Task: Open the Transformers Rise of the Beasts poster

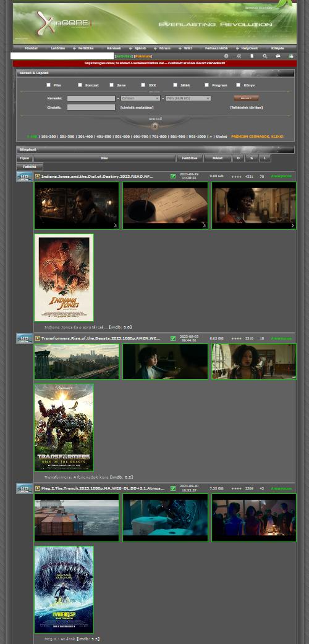Action: pos(64,427)
